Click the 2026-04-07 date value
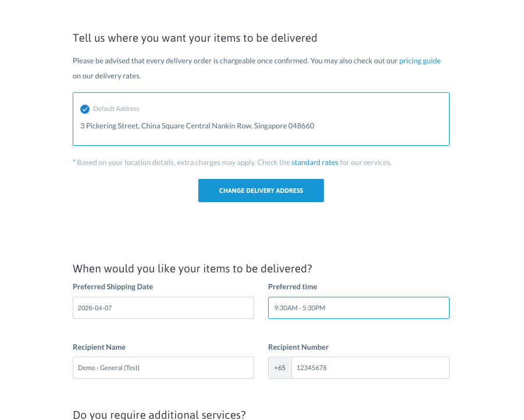 96,308
